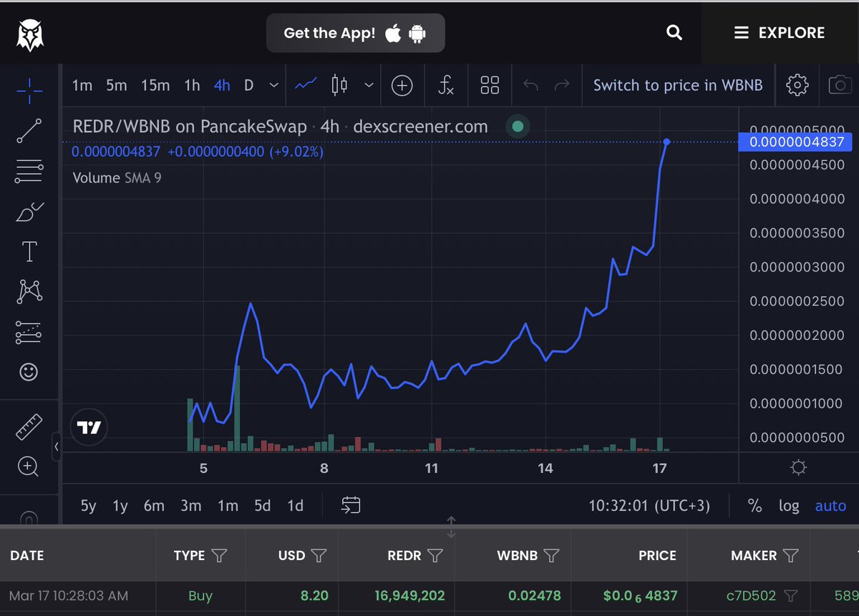Open chart settings gear
The height and width of the screenshot is (616, 859).
coord(797,86)
